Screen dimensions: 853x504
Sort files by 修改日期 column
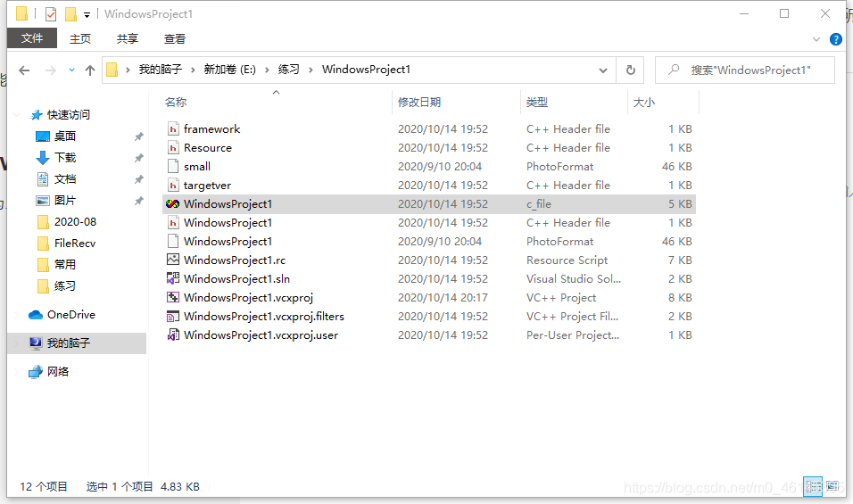click(418, 103)
